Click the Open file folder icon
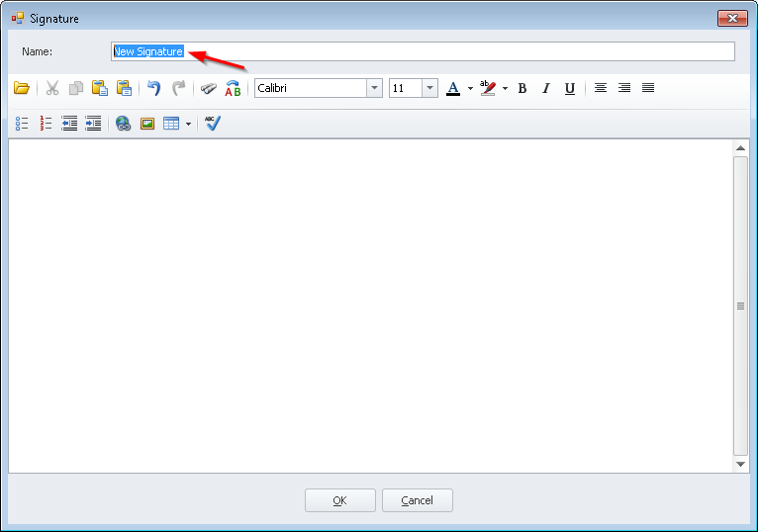The height and width of the screenshot is (532, 758). click(x=21, y=88)
